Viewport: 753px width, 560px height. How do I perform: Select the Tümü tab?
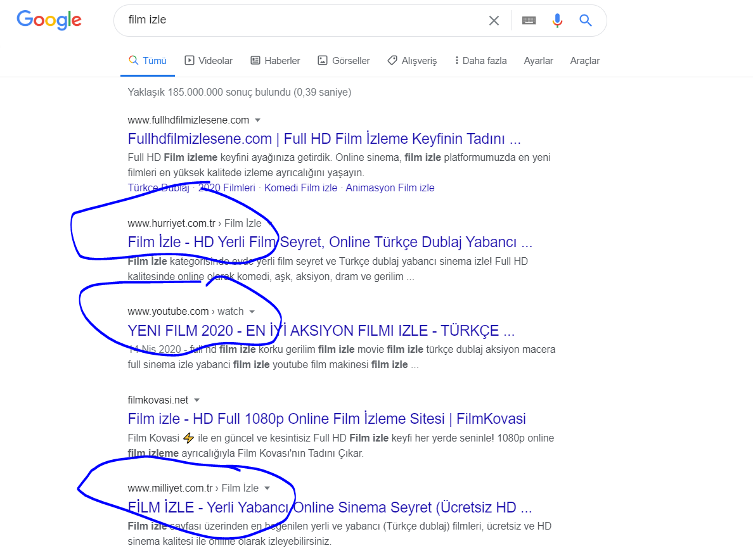click(x=148, y=60)
